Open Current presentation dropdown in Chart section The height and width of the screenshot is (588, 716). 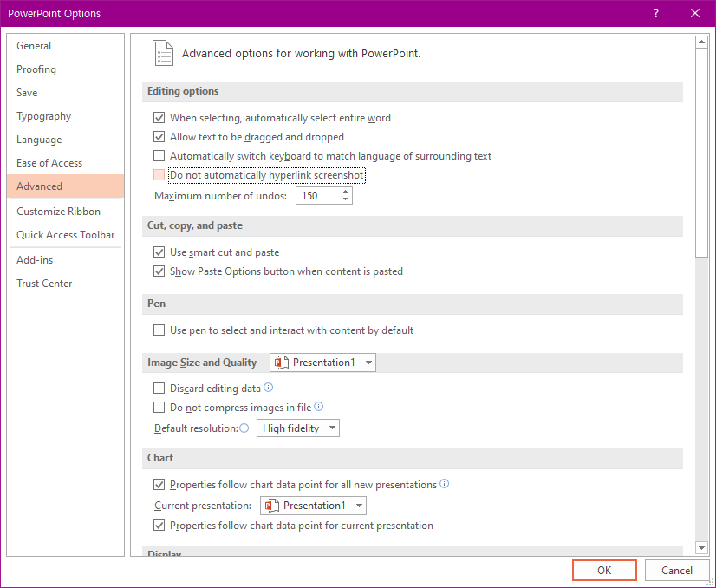point(313,506)
